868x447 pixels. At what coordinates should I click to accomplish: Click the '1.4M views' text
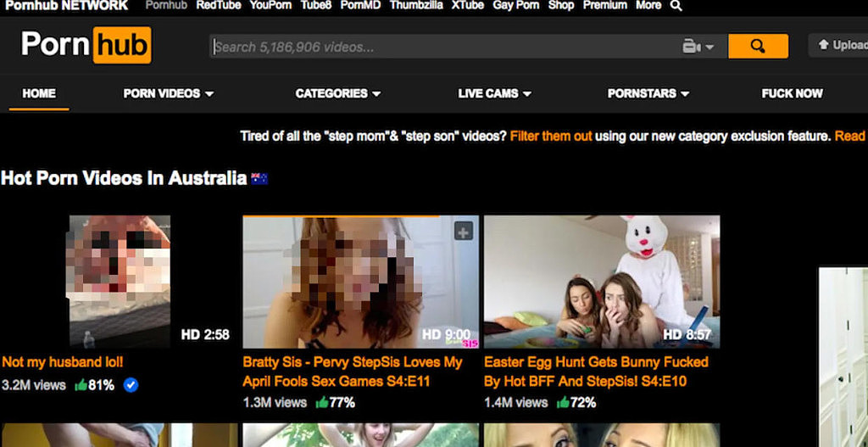[x=516, y=403]
